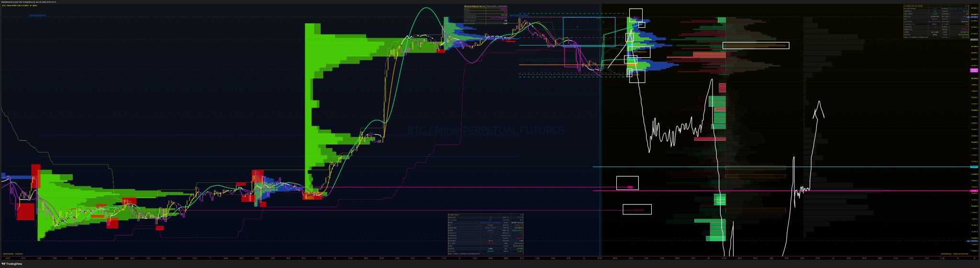Click the data table at bottom center
This screenshot has height=268, width=980.
coord(486,234)
